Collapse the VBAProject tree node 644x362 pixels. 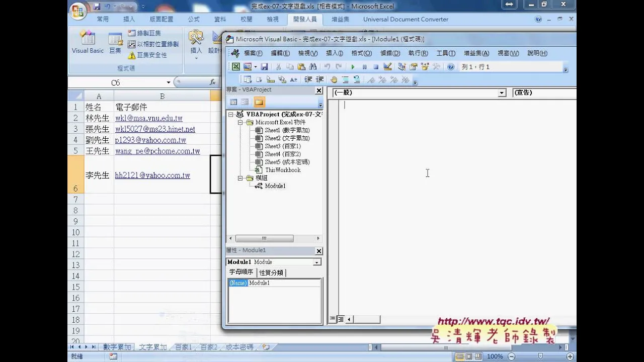click(x=231, y=115)
